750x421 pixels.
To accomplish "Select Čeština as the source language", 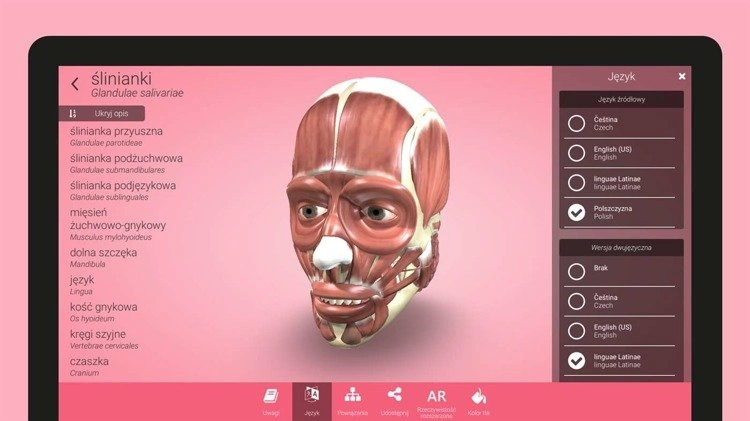I will 576,123.
